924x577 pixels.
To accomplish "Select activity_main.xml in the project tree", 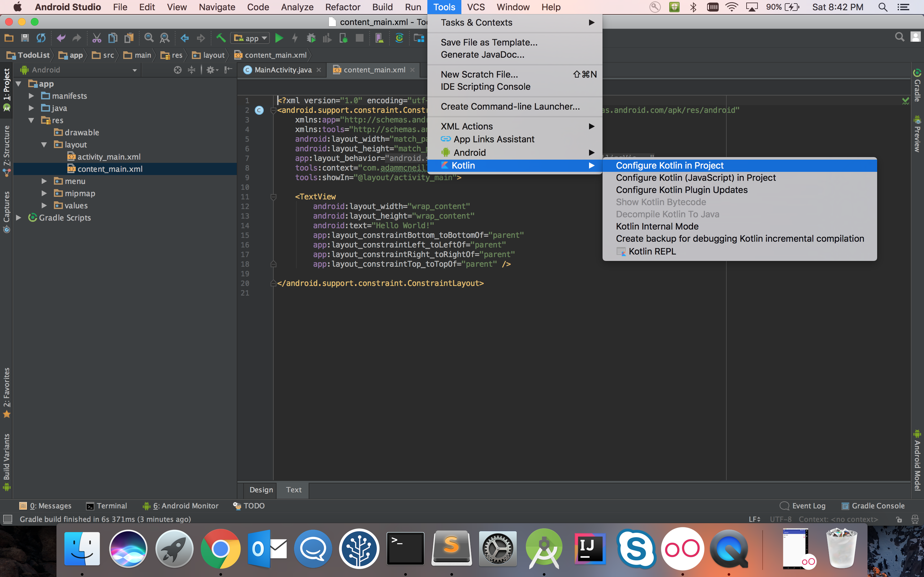I will coord(109,157).
